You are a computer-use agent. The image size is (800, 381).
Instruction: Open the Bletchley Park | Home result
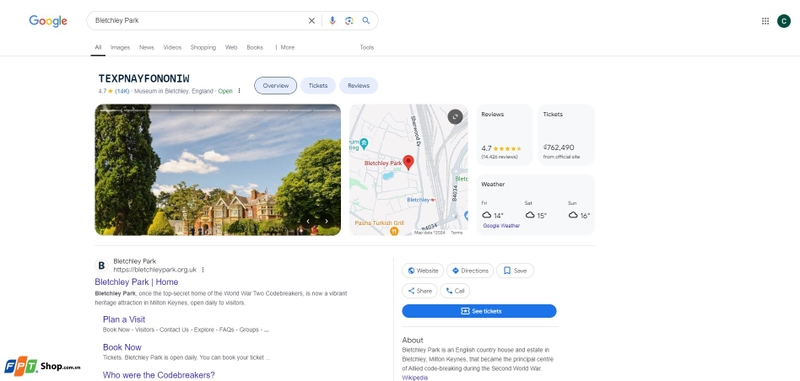136,282
